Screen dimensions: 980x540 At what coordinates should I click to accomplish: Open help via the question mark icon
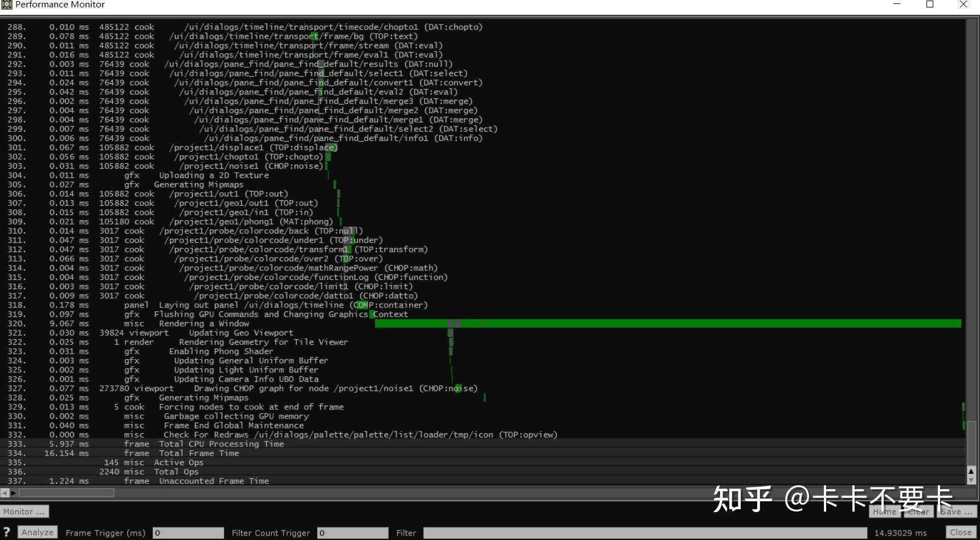click(x=6, y=531)
